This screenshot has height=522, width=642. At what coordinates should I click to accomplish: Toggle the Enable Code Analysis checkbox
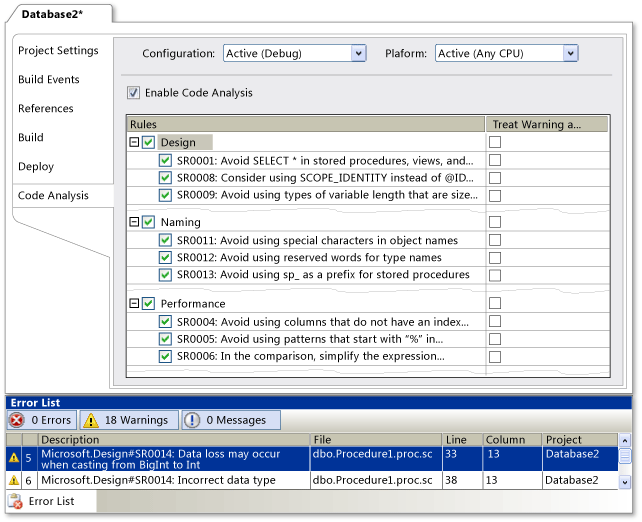pyautogui.click(x=134, y=93)
